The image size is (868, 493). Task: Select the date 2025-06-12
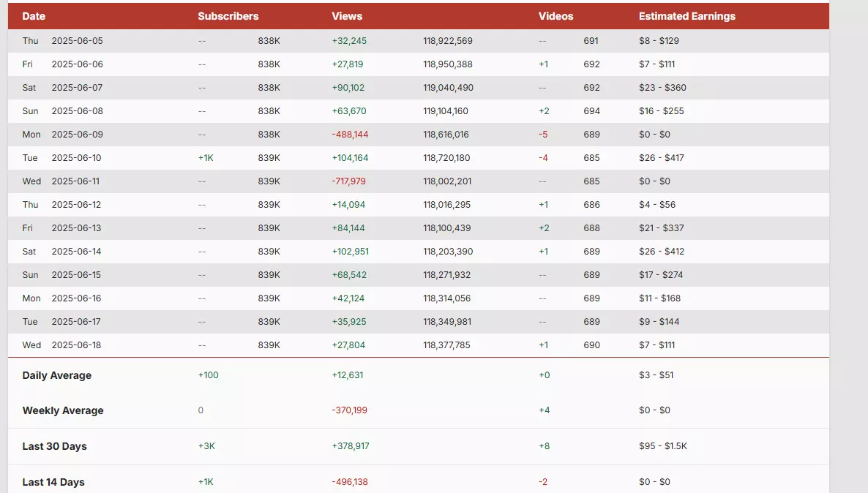click(76, 205)
